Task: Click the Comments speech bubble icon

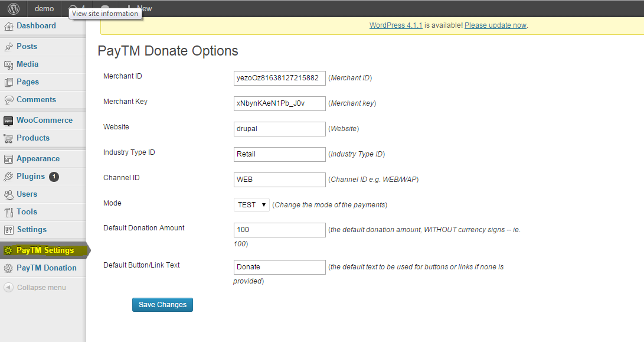Action: point(9,100)
